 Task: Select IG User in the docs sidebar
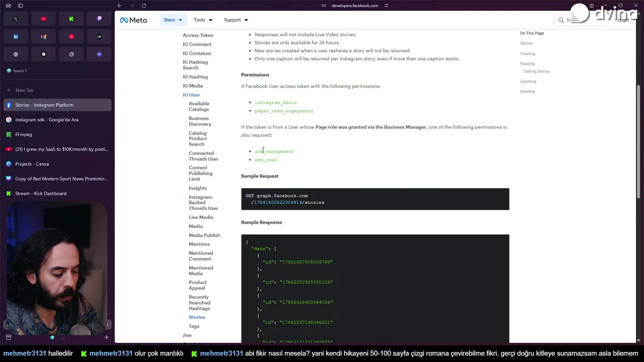click(191, 95)
